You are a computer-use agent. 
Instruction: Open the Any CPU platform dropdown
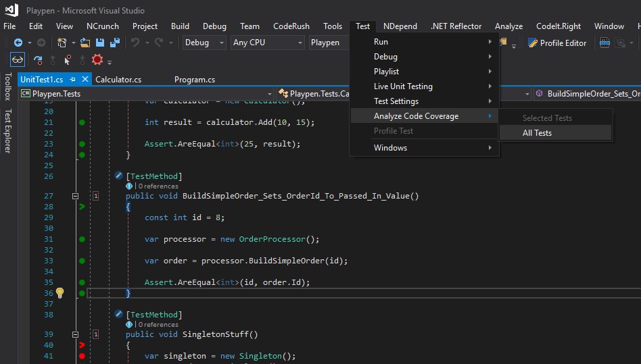(x=267, y=43)
